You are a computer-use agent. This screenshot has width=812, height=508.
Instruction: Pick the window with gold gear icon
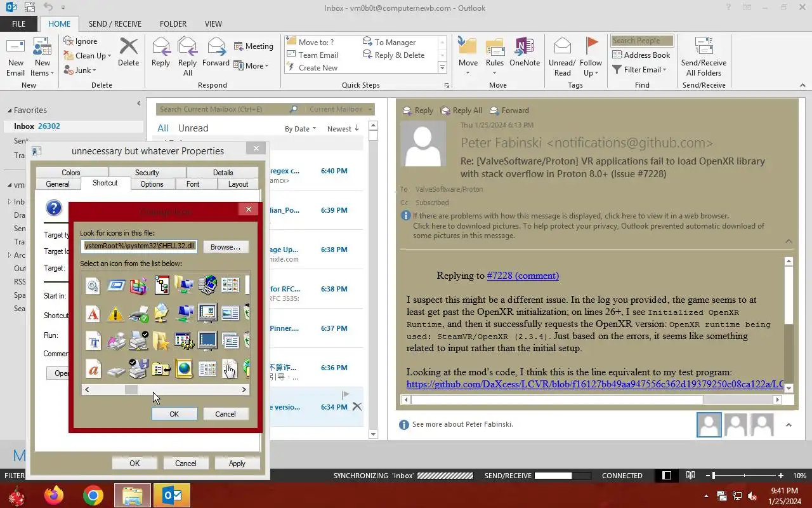coord(184,341)
